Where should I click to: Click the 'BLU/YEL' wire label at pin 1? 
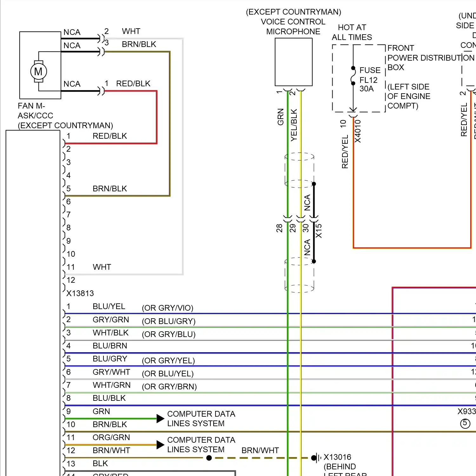coord(109,306)
